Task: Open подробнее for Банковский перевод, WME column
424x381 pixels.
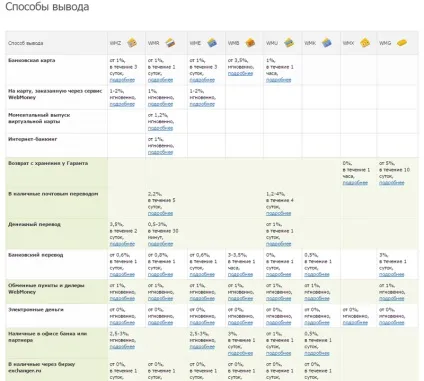Action: [x=202, y=275]
